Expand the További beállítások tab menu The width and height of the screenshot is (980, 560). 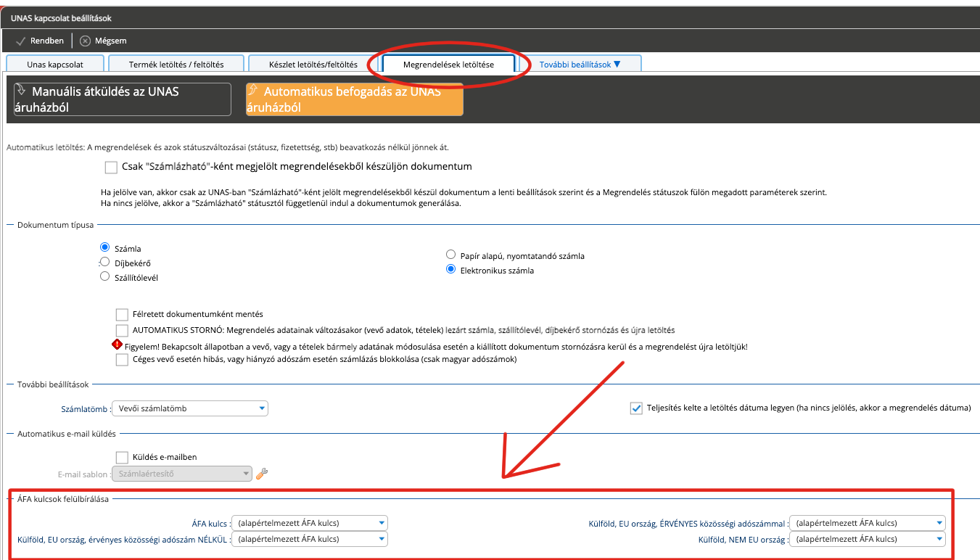point(580,65)
